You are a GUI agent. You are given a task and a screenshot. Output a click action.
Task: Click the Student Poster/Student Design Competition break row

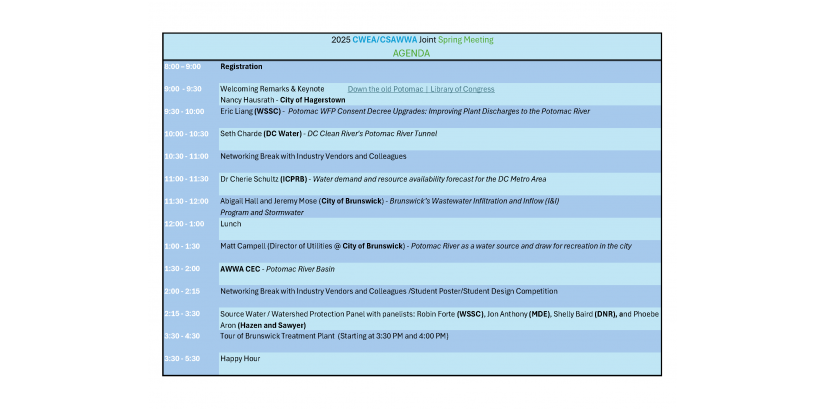tap(389, 291)
